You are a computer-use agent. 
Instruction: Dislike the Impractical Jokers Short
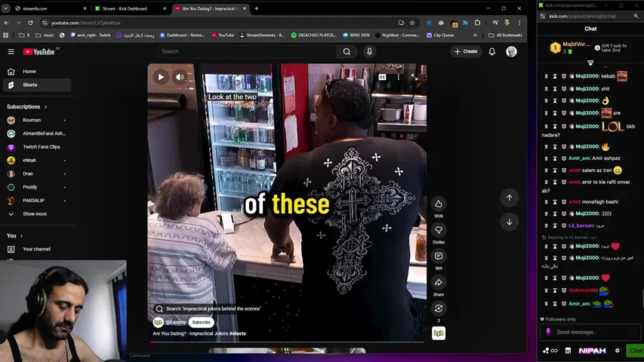click(x=439, y=230)
